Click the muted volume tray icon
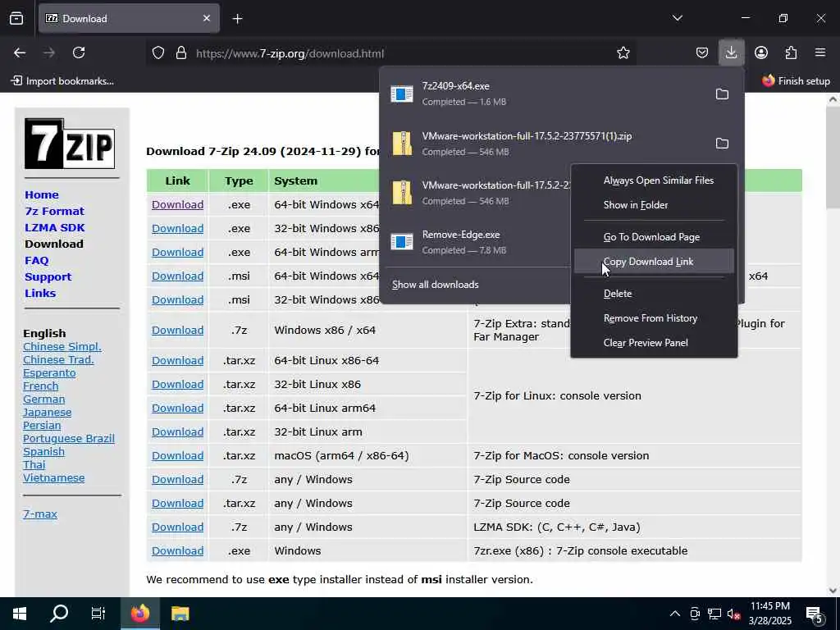Image resolution: width=840 pixels, height=630 pixels. point(733,614)
